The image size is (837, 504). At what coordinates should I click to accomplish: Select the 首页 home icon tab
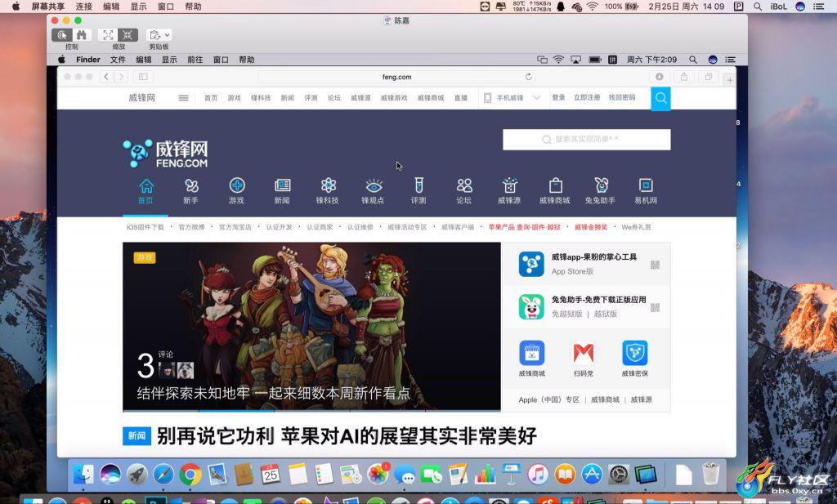tap(145, 191)
